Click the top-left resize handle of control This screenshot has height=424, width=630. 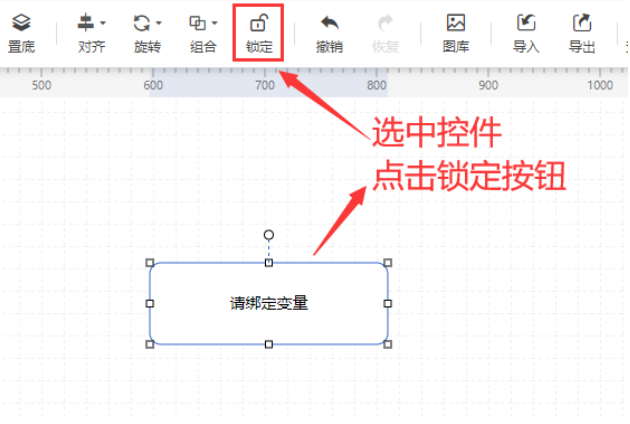pyautogui.click(x=150, y=263)
